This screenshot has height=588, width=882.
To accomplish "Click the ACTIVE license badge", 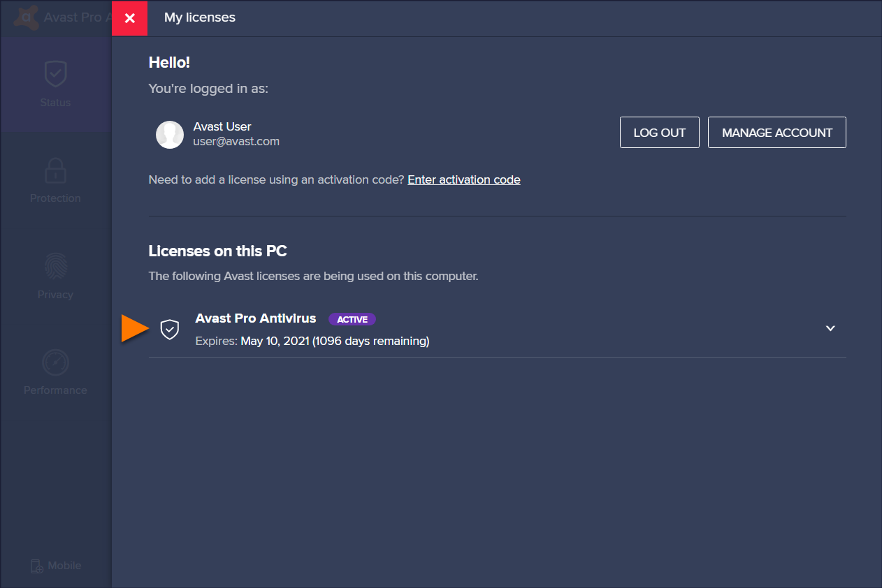I will [x=352, y=319].
